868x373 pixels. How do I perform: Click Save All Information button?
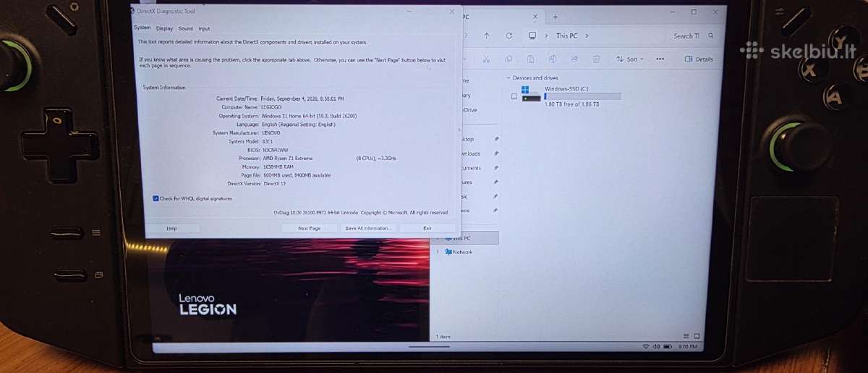click(368, 228)
